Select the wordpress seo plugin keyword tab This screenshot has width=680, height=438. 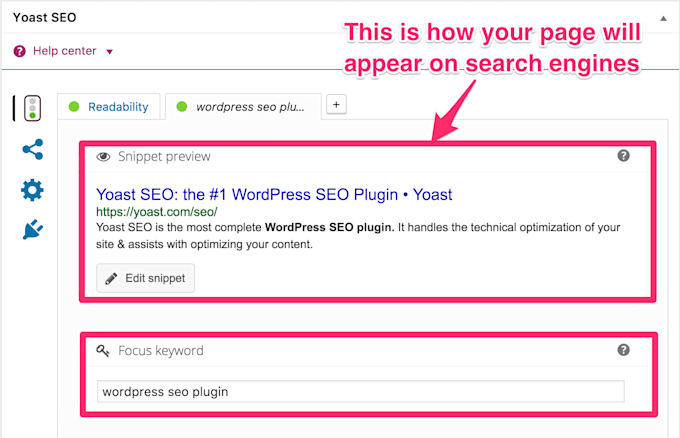pyautogui.click(x=248, y=107)
